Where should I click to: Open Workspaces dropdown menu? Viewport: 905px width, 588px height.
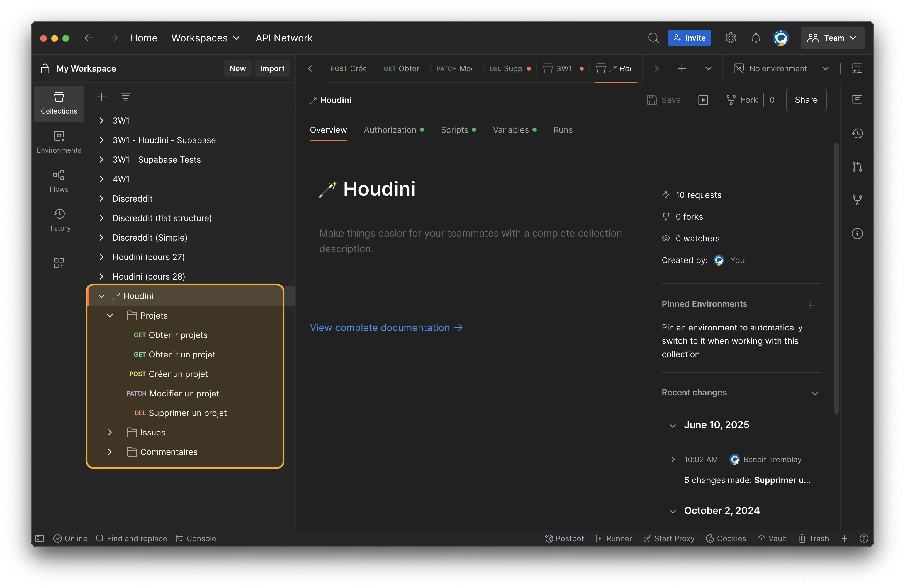(206, 38)
